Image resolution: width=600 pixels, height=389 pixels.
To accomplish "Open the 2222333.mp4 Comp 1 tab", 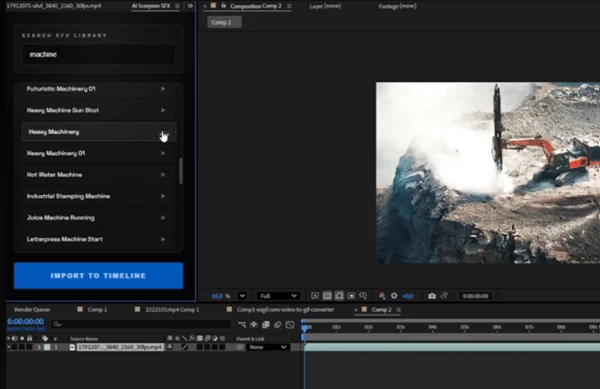I will point(172,309).
